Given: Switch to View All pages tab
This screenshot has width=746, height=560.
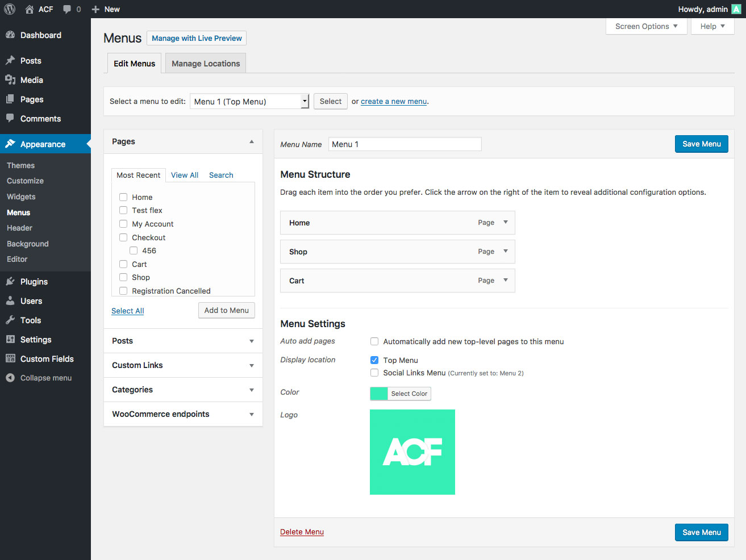Looking at the screenshot, I should click(185, 175).
